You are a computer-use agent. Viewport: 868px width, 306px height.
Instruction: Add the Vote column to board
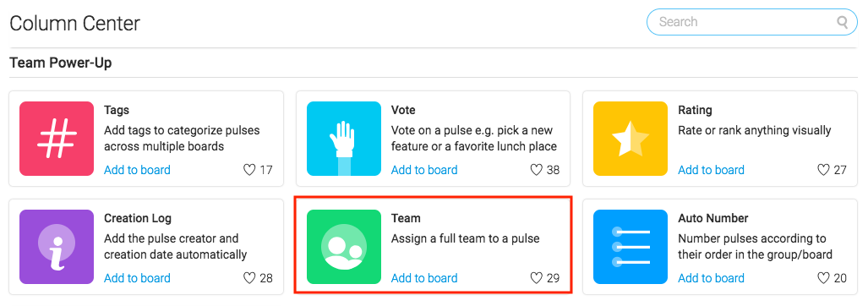[424, 170]
